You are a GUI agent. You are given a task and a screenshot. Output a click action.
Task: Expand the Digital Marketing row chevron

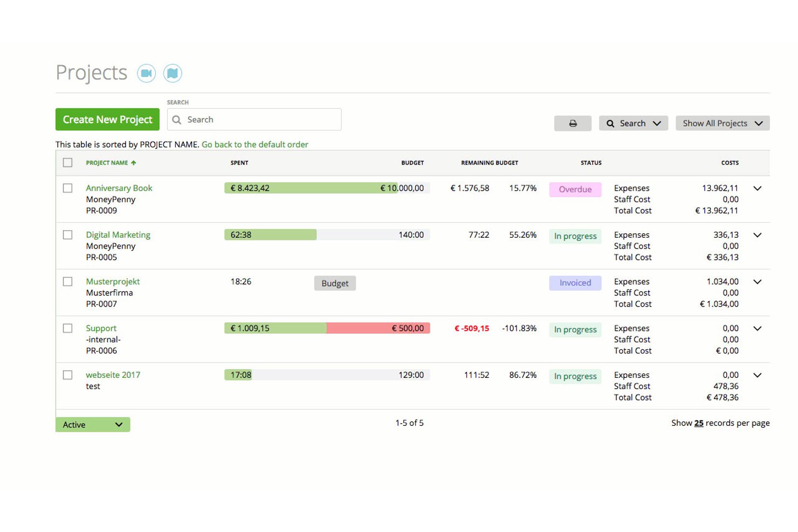(x=758, y=235)
